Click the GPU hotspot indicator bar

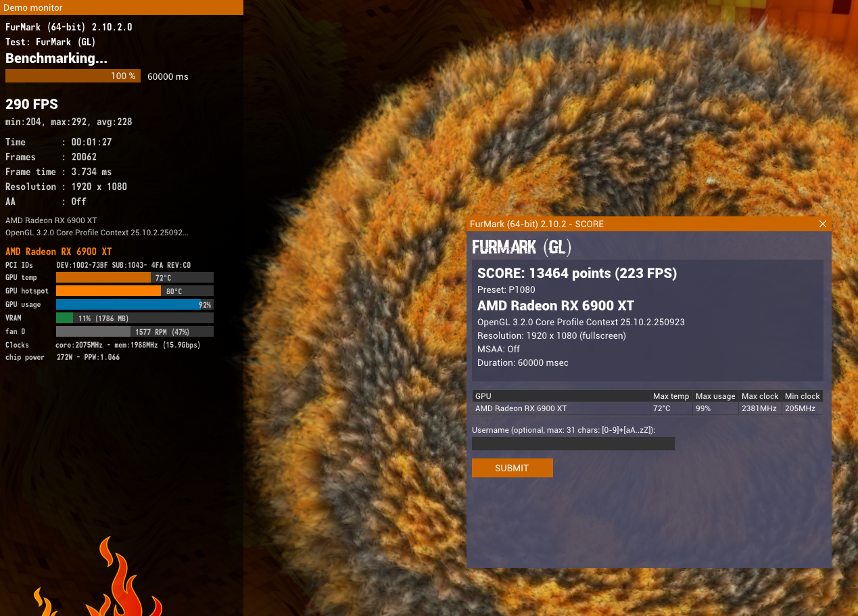[x=134, y=291]
